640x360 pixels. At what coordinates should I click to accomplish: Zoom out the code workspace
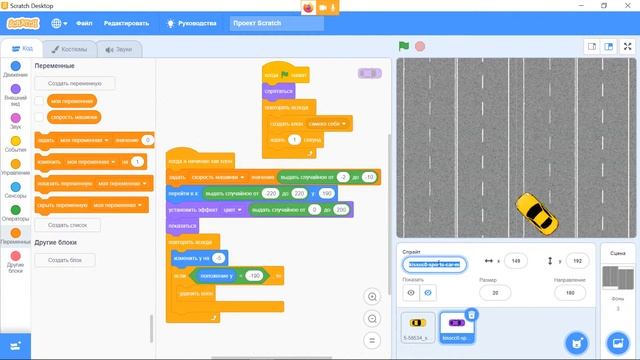372,319
